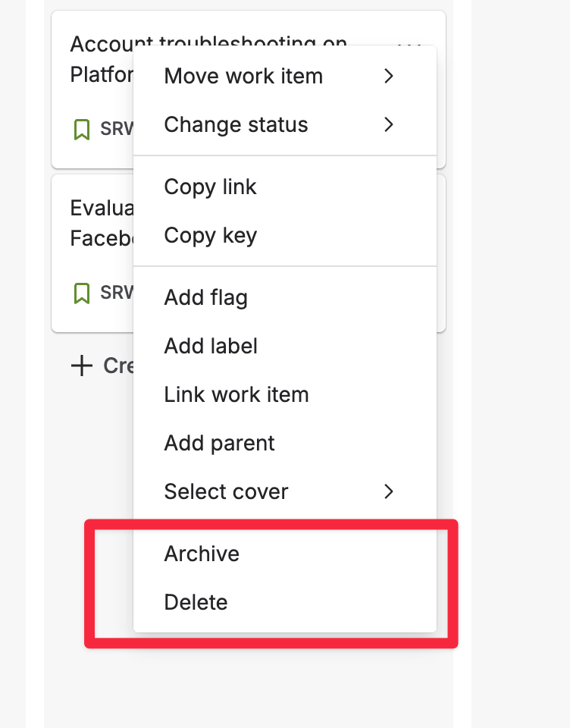Delete the work item
This screenshot has height=728, width=570.
coord(284,602)
